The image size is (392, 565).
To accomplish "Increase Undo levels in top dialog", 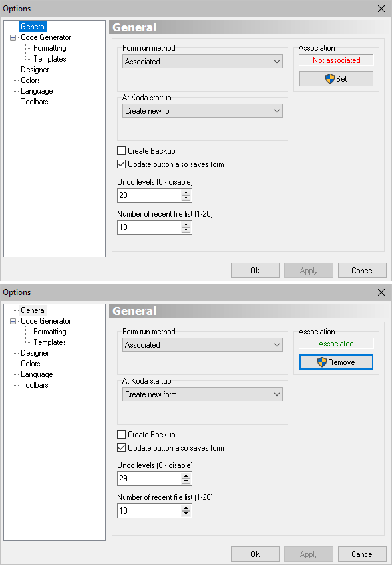I will (186, 193).
